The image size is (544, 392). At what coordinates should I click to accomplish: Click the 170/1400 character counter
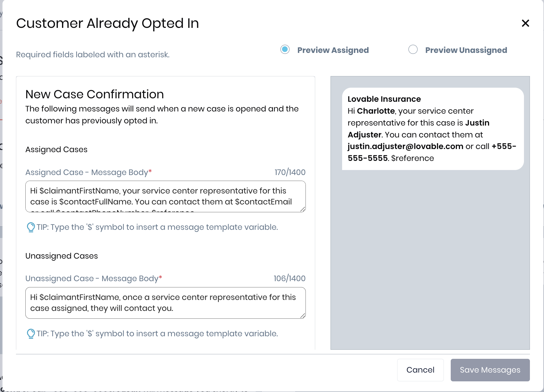[x=290, y=172]
